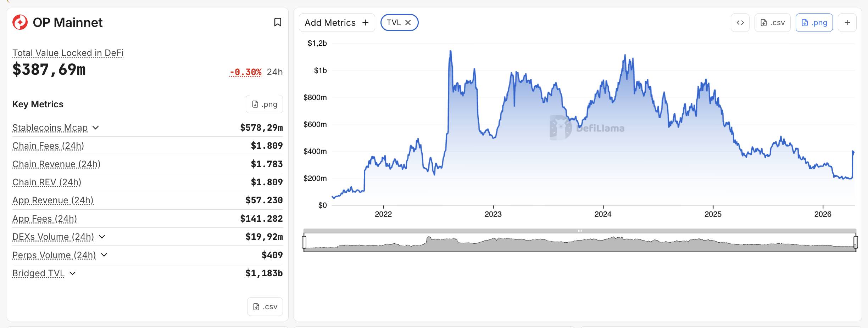Image resolution: width=868 pixels, height=328 pixels.
Task: Open the Total Value Locked in DeFi link
Action: (68, 52)
